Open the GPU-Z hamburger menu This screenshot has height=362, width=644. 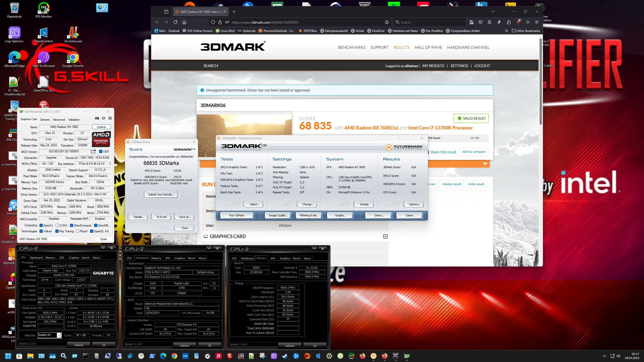pos(110,118)
